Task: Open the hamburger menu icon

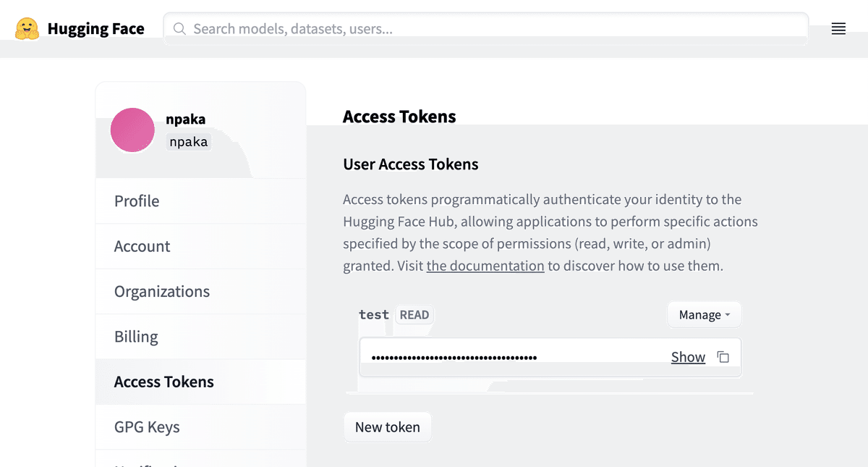Action: [838, 29]
